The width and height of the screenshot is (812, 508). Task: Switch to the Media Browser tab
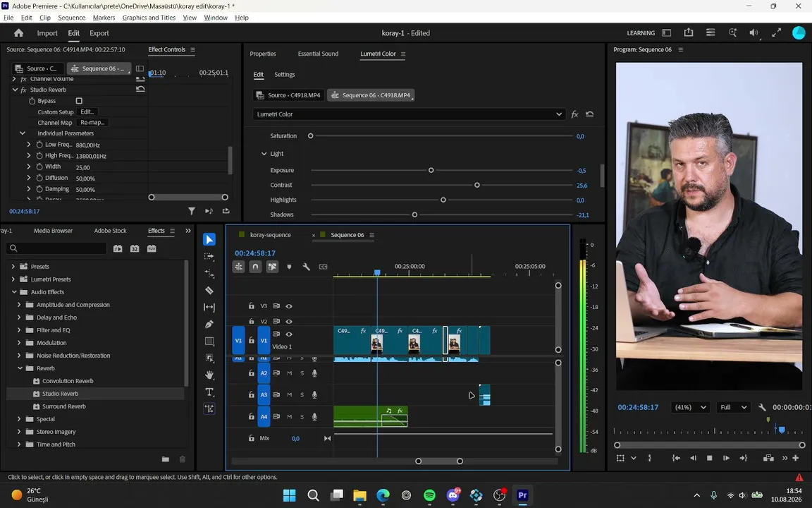[54, 231]
